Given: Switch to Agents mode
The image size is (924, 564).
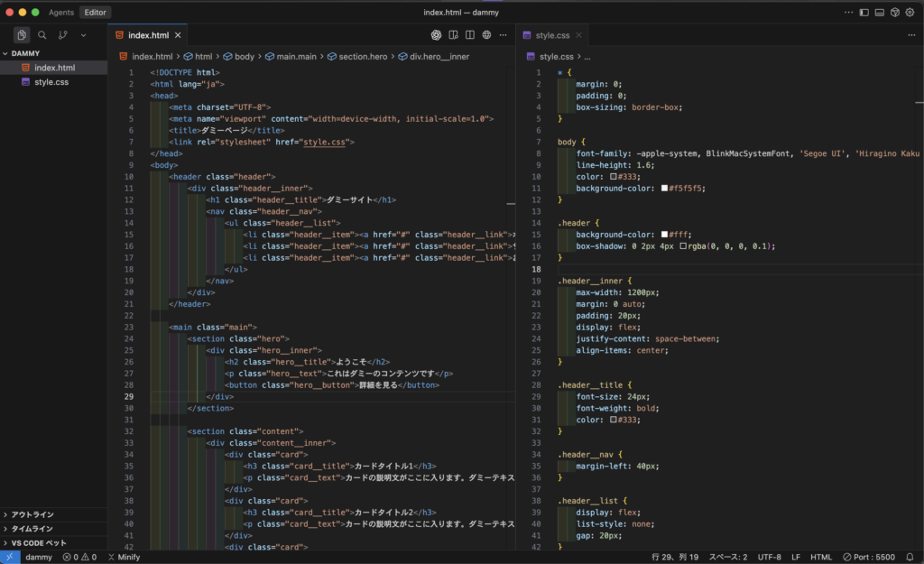Looking at the screenshot, I should pyautogui.click(x=61, y=13).
